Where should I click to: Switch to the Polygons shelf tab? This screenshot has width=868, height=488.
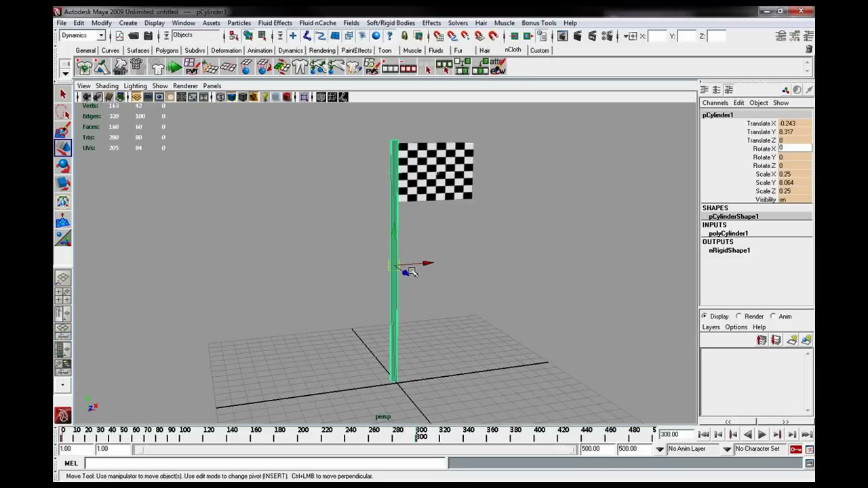click(x=167, y=50)
